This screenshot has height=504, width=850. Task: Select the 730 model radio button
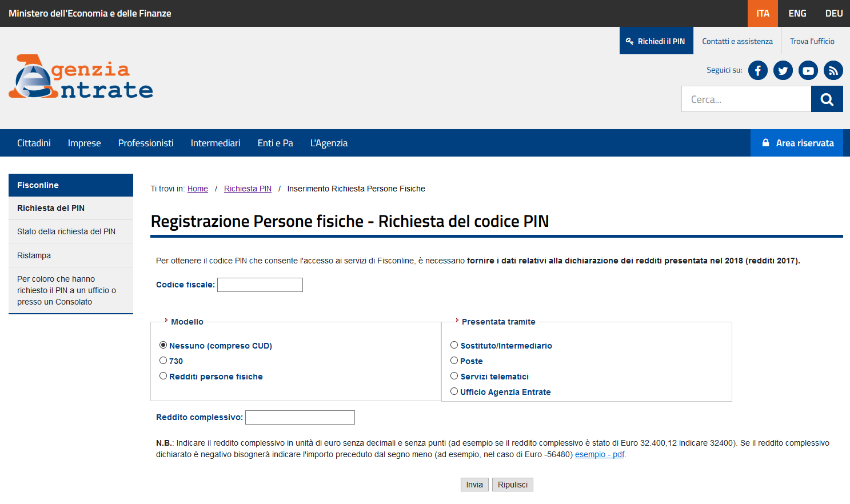click(x=163, y=361)
